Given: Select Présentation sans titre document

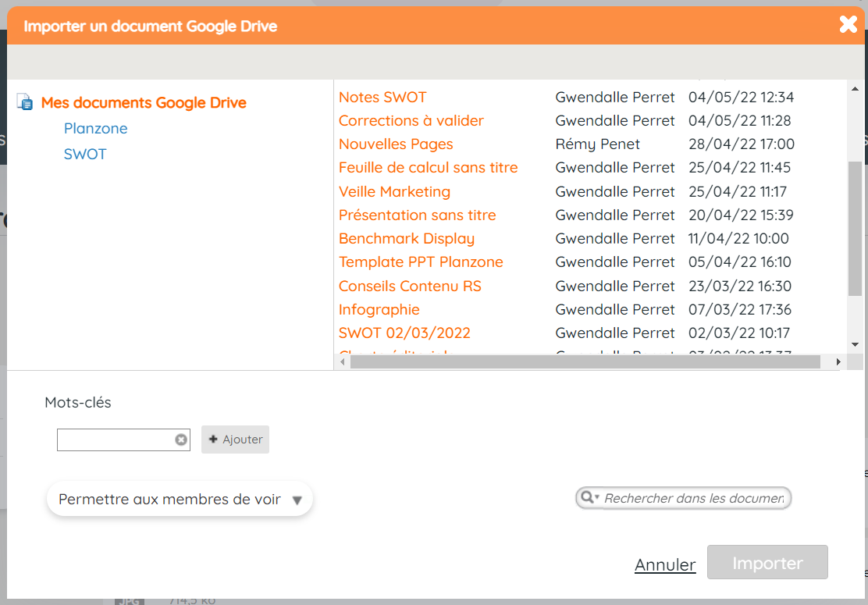Looking at the screenshot, I should pyautogui.click(x=418, y=215).
